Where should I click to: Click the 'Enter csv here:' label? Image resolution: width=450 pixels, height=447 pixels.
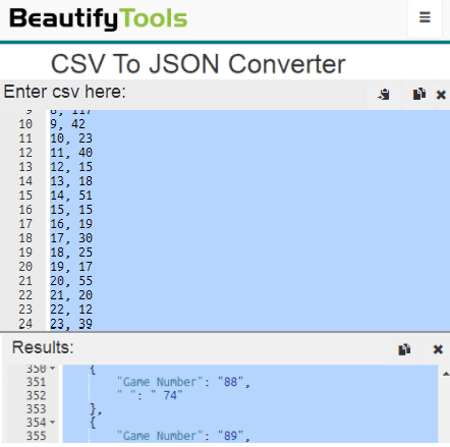[x=65, y=92]
